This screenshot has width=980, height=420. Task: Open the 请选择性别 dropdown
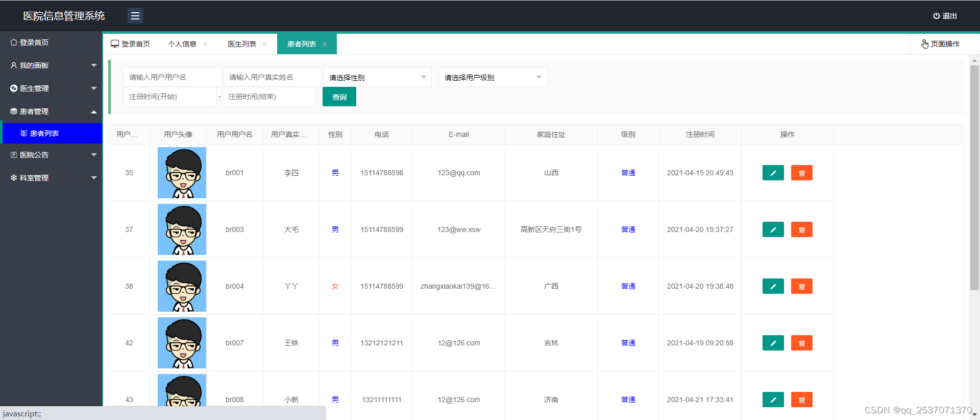[378, 77]
